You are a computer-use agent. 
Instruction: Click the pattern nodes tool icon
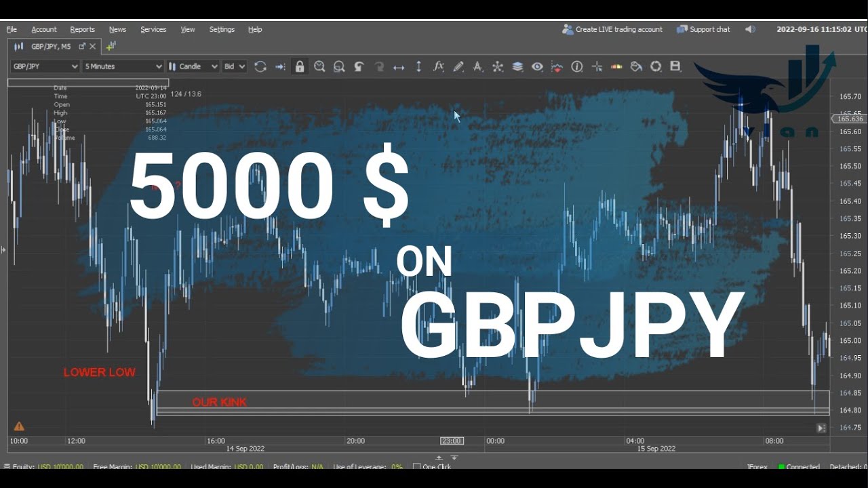pos(498,66)
